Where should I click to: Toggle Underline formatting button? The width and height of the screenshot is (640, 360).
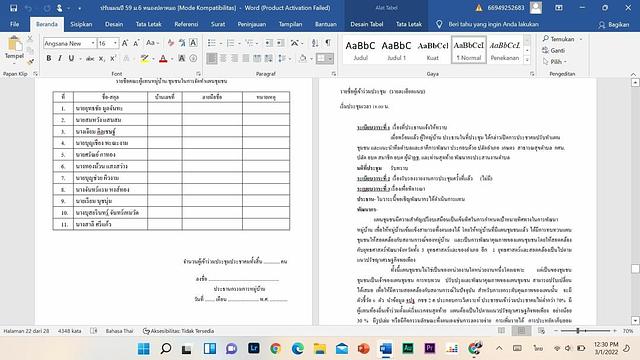[x=71, y=58]
